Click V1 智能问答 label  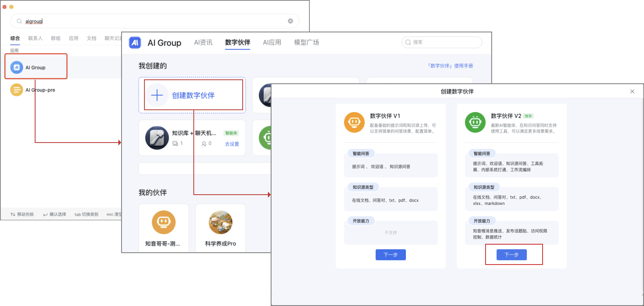[x=361, y=154]
